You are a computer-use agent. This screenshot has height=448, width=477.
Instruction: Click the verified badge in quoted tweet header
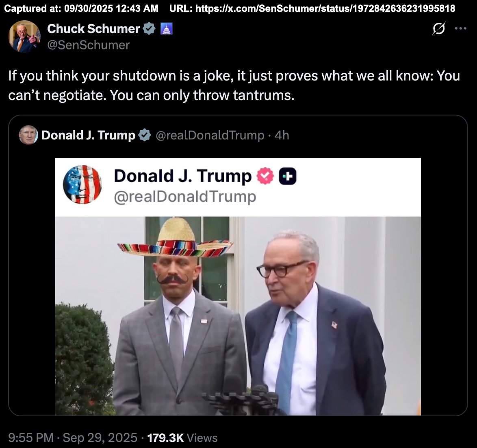(x=145, y=135)
